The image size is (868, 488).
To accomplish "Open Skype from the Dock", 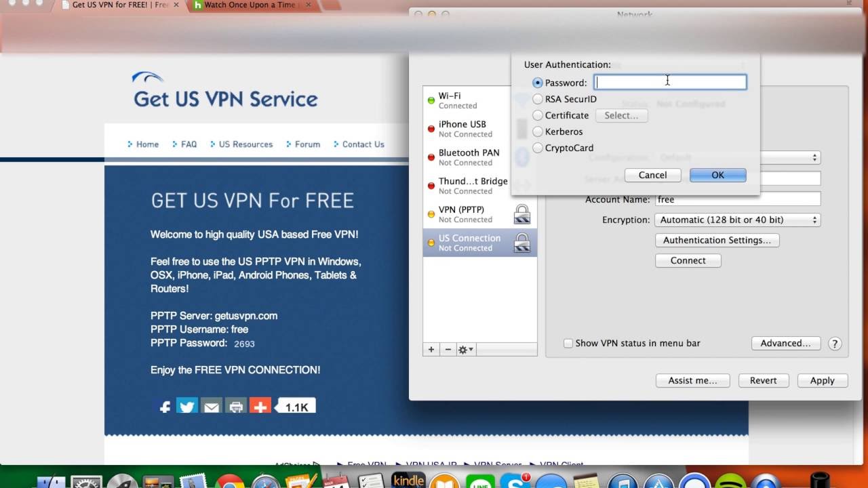I will [x=515, y=482].
